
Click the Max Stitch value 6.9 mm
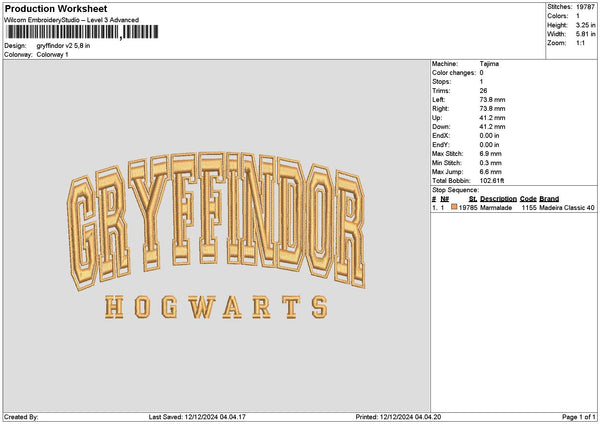(491, 153)
